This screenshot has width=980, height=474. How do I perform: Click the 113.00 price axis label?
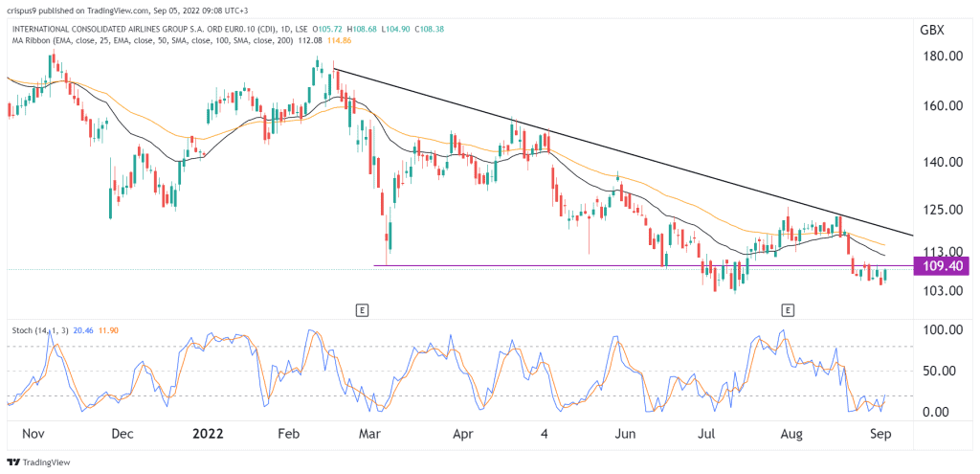coord(942,251)
